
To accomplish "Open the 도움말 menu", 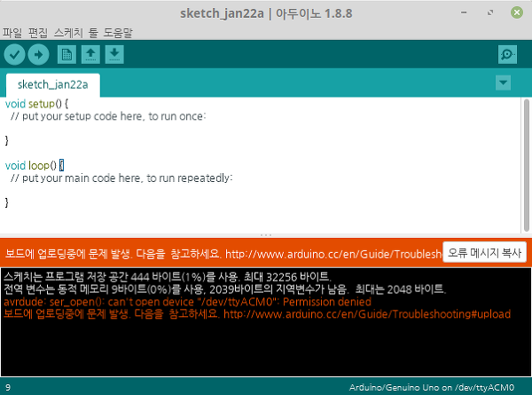I will pos(118,33).
